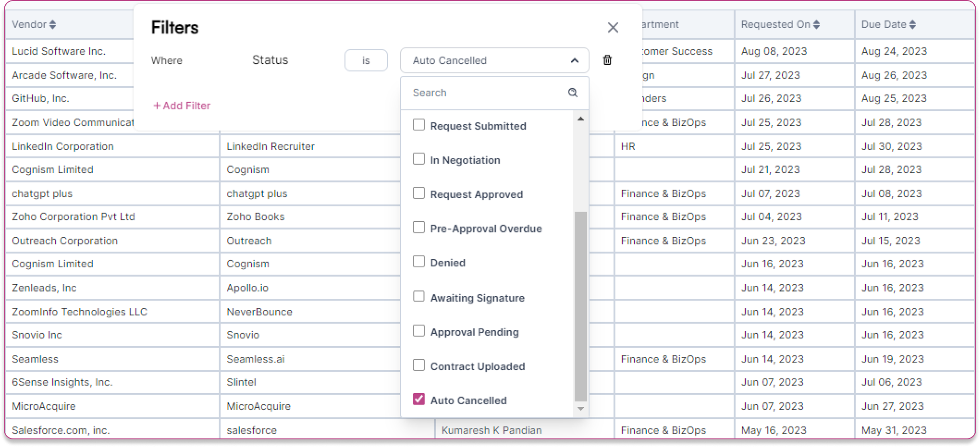Open the Status field selector
980x447 pixels.
[x=270, y=60]
